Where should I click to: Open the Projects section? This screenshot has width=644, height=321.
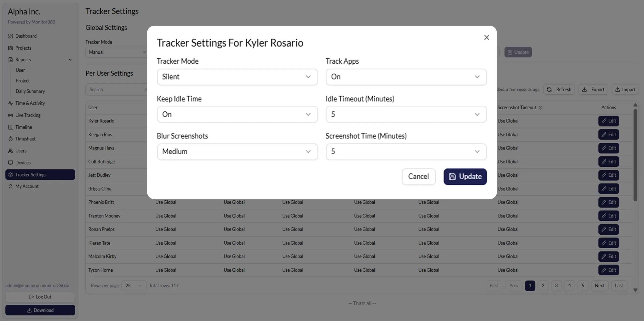pos(23,48)
